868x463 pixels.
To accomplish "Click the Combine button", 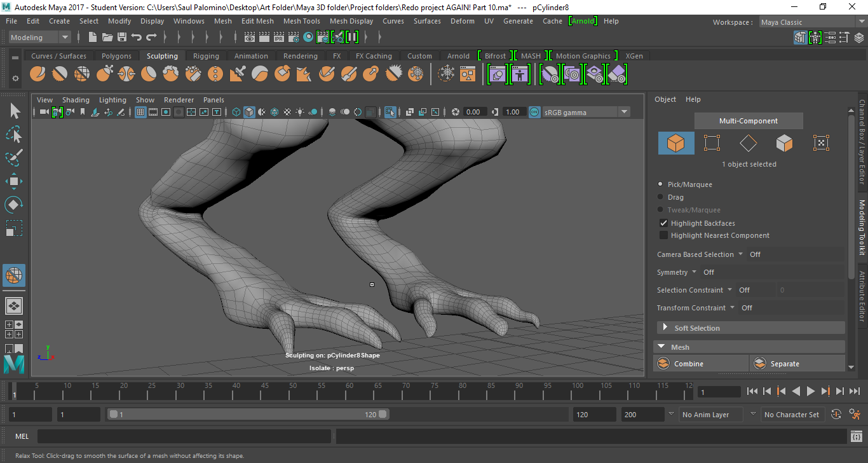I will tap(688, 364).
